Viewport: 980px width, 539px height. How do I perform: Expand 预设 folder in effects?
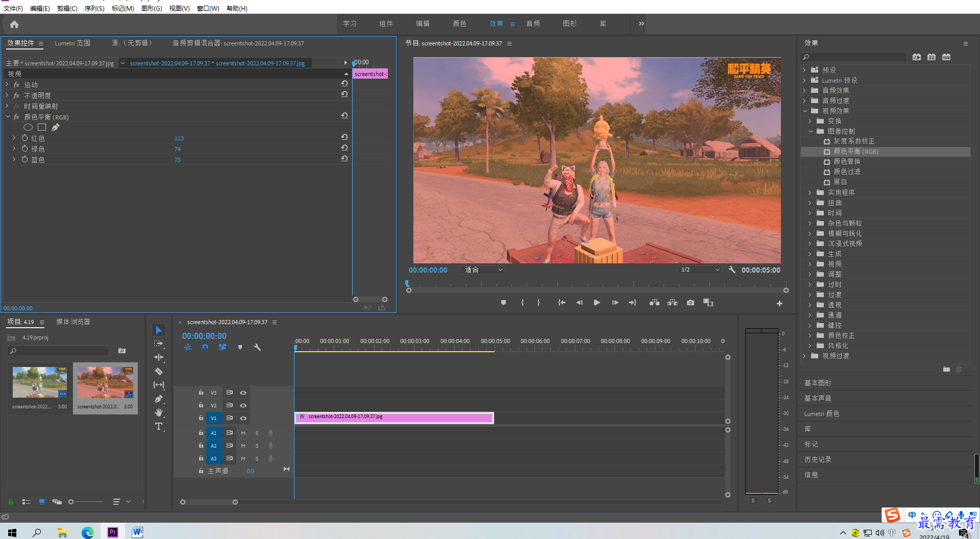pyautogui.click(x=804, y=70)
